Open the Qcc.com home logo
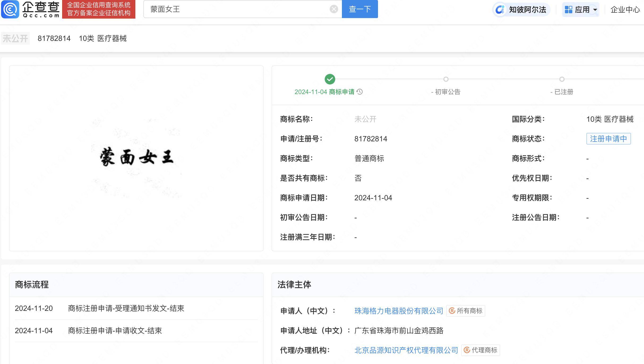644x364 pixels. point(31,9)
